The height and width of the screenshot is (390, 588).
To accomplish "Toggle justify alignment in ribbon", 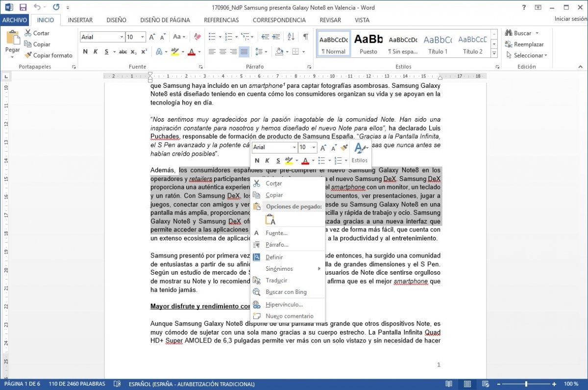I will [244, 52].
